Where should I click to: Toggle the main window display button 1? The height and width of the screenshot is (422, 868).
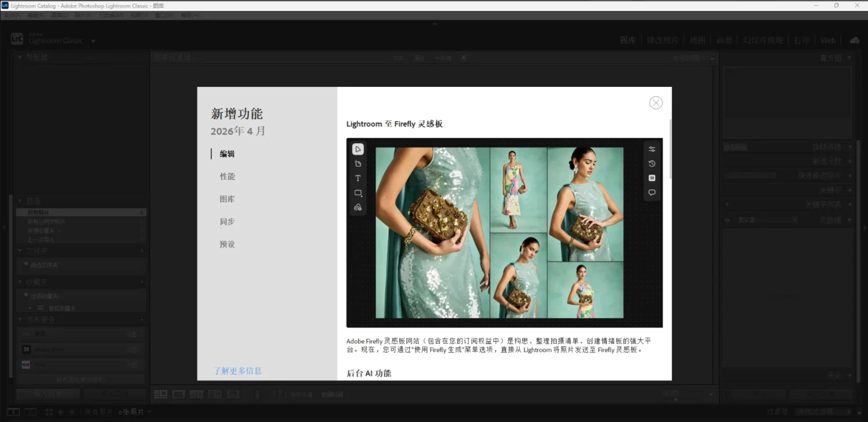pyautogui.click(x=13, y=412)
